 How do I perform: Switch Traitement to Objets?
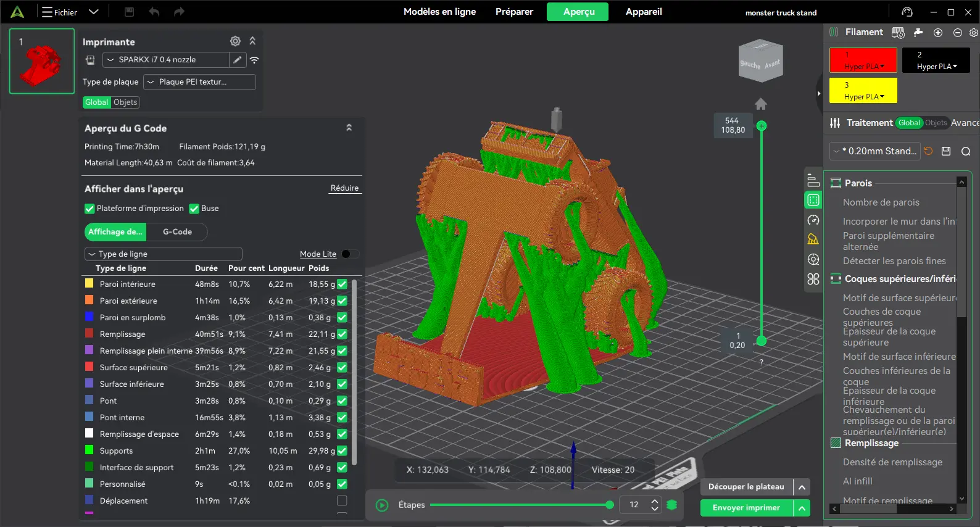tap(936, 123)
